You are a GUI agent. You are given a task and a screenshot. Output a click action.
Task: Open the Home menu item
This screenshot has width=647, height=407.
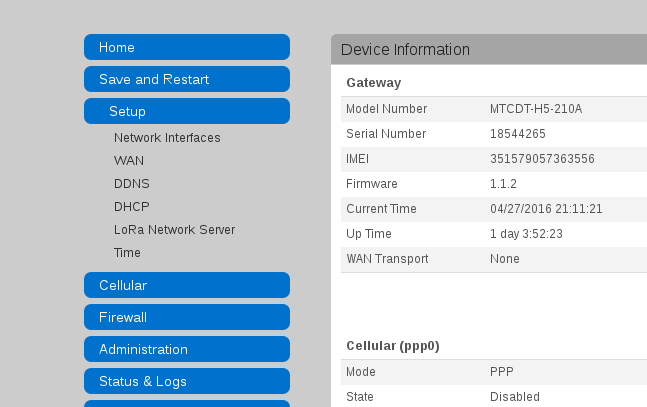pos(187,47)
